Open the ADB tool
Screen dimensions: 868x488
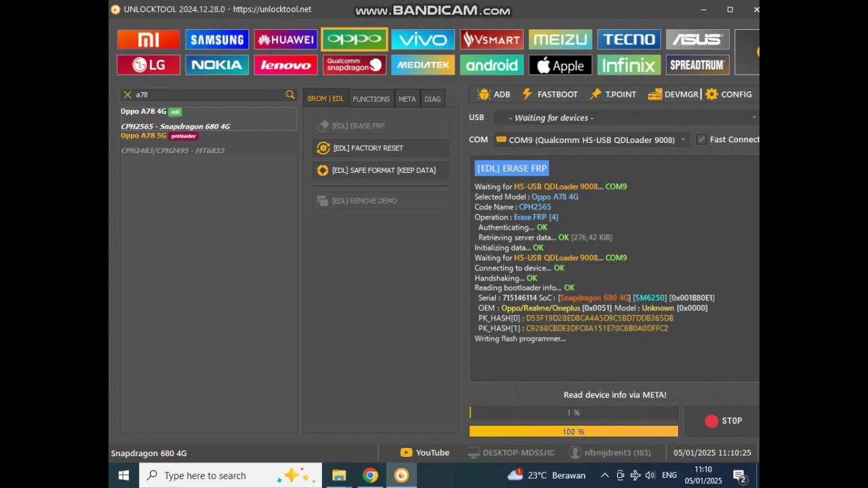pos(494,94)
